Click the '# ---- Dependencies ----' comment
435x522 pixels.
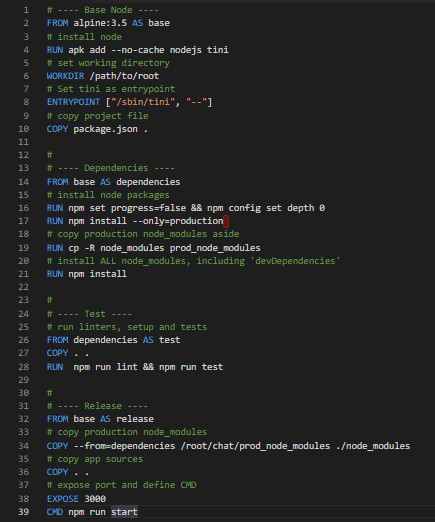point(111,168)
